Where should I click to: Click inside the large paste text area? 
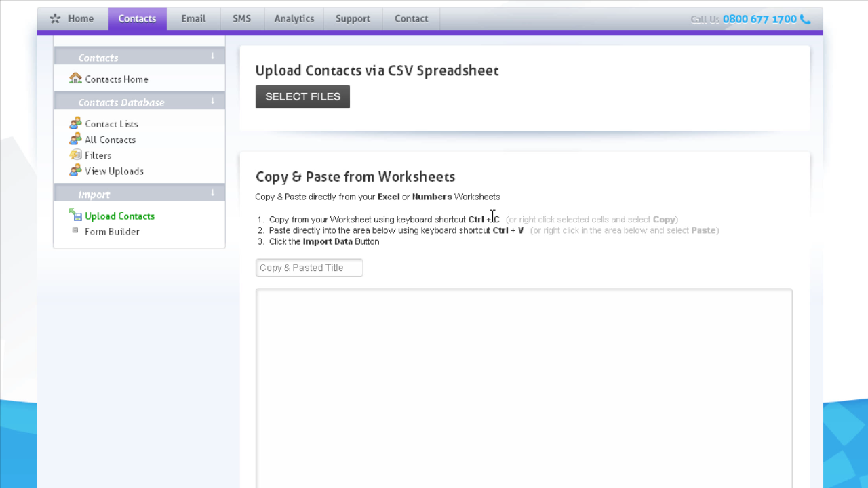click(524, 388)
